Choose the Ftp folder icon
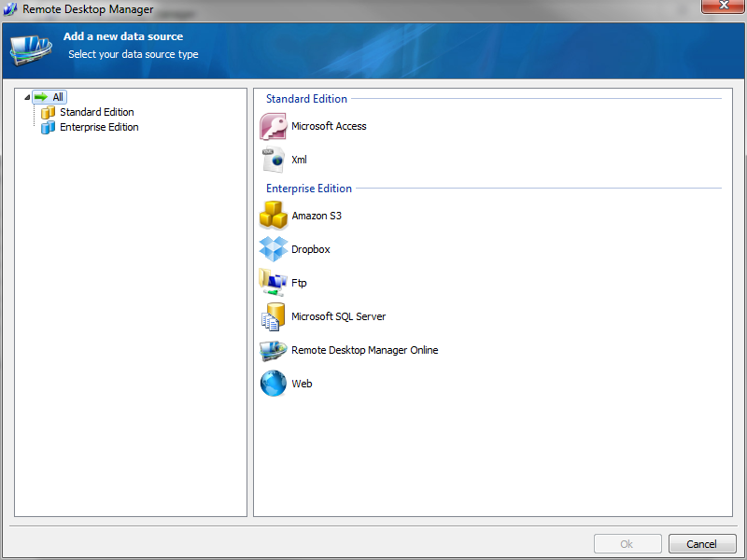 273,283
